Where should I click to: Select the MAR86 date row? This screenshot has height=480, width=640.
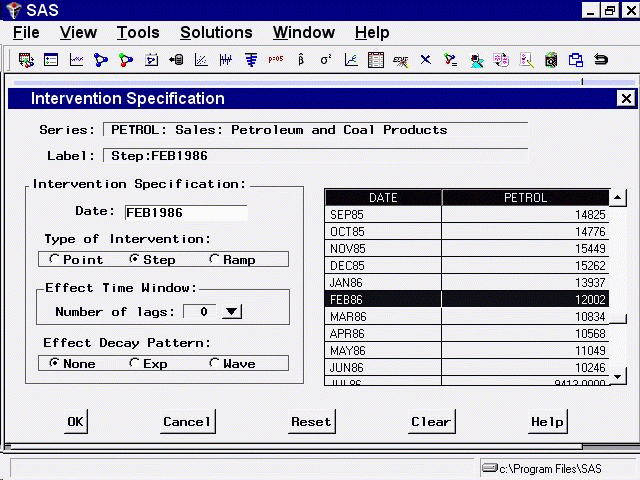pyautogui.click(x=466, y=317)
